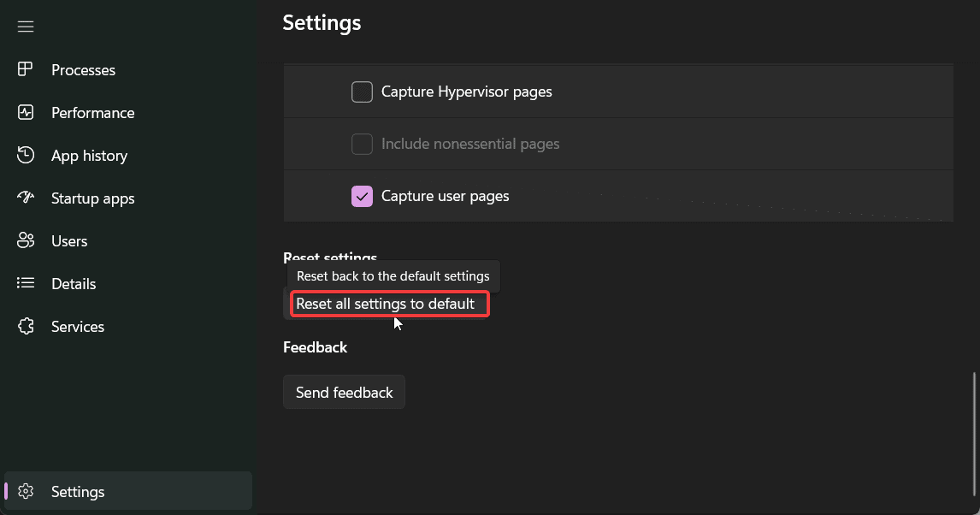Go to the Processes page
Image resolution: width=980 pixels, height=515 pixels.
(83, 70)
